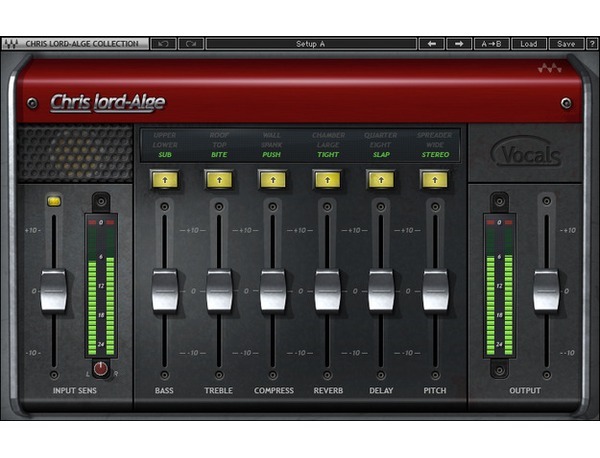This screenshot has height=458, width=600.
Task: Click the Bass fader handle
Action: (x=165, y=291)
